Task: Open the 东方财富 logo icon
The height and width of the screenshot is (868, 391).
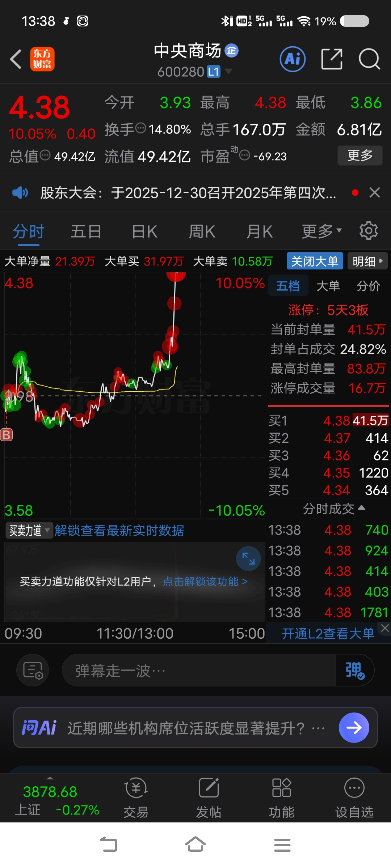Action: 42,59
